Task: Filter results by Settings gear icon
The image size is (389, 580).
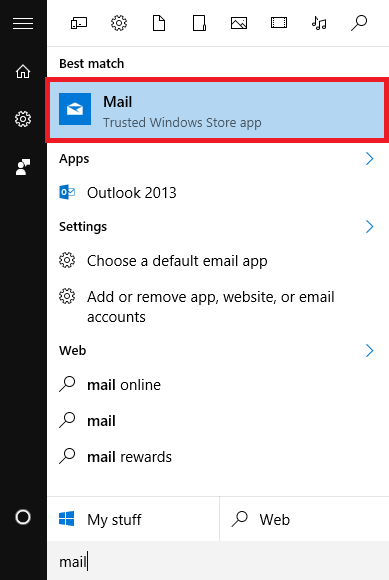Action: pyautogui.click(x=119, y=23)
